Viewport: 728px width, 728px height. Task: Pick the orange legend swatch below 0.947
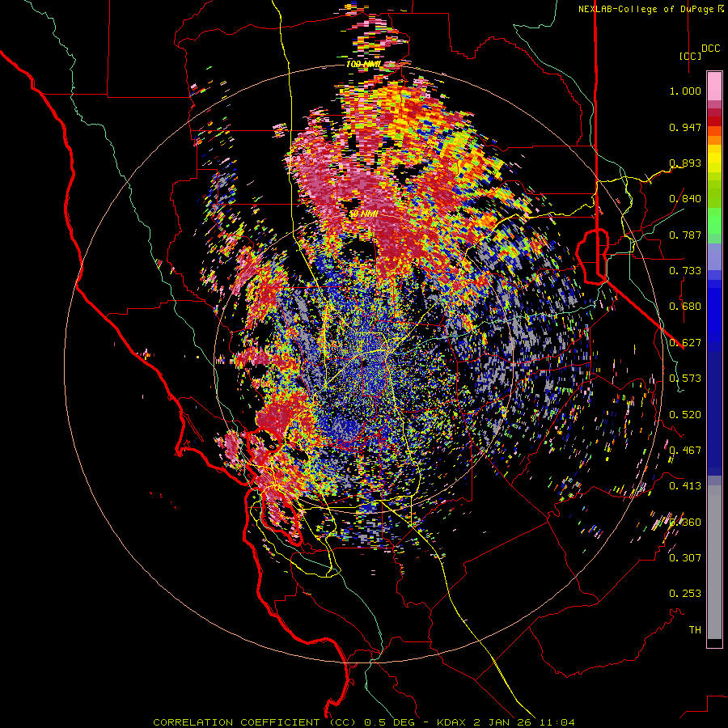pos(714,140)
